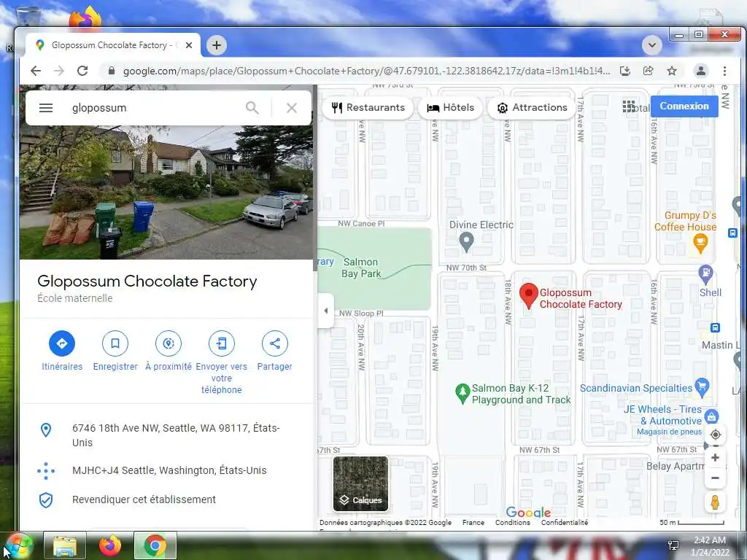747x560 pixels.
Task: Reload the Google Maps page
Action: coord(82,71)
